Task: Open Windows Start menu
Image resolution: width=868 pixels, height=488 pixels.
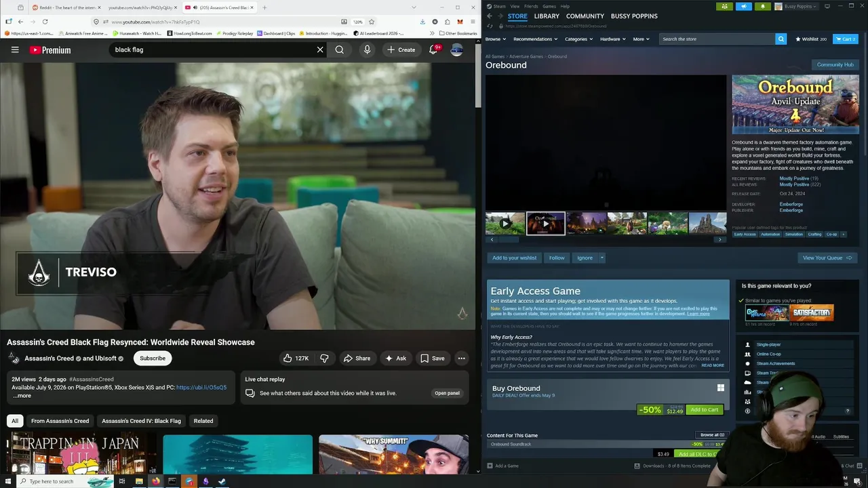Action: (8, 481)
